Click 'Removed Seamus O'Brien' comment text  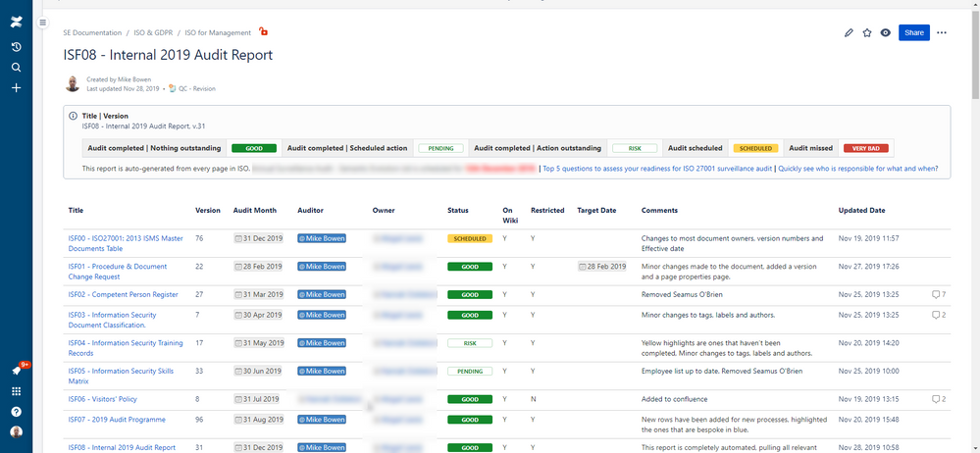pos(680,294)
